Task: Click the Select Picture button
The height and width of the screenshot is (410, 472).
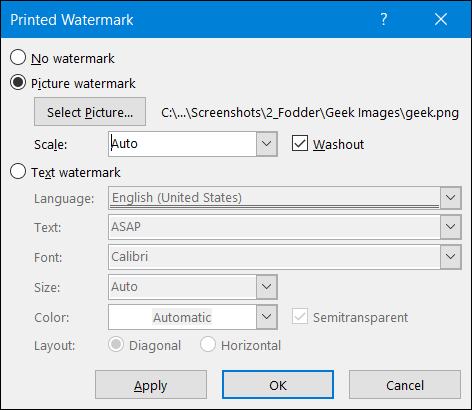Action: point(90,112)
